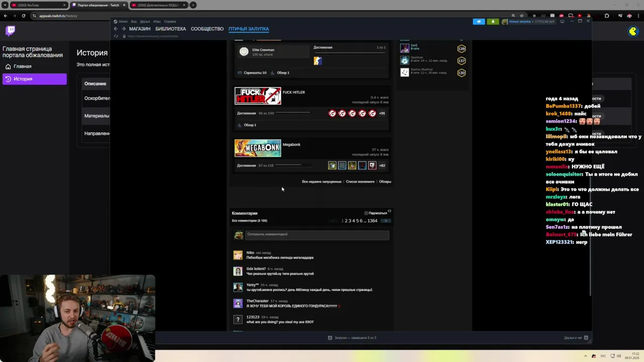This screenshot has height=362, width=644.
Task: Open the Игры menu in Steam
Action: pyautogui.click(x=157, y=22)
